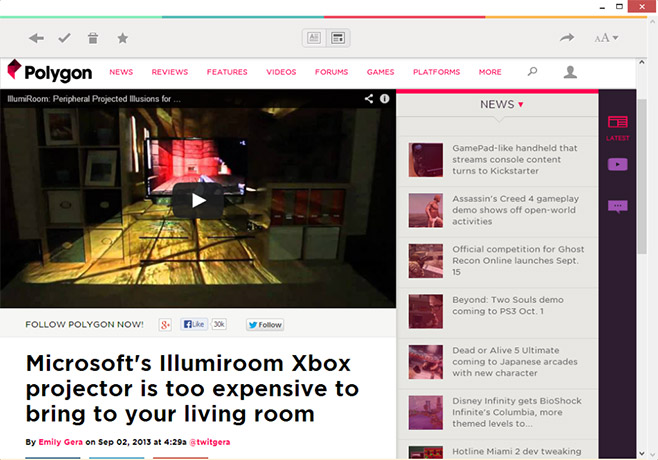Image resolution: width=658 pixels, height=460 pixels.
Task: Delete the article using the trash icon
Action: click(x=93, y=38)
